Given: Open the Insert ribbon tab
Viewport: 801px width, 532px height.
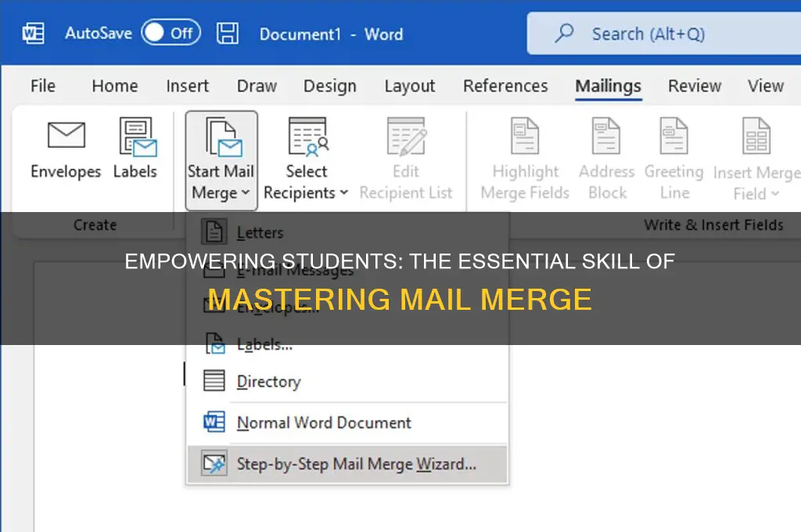Looking at the screenshot, I should coord(188,86).
